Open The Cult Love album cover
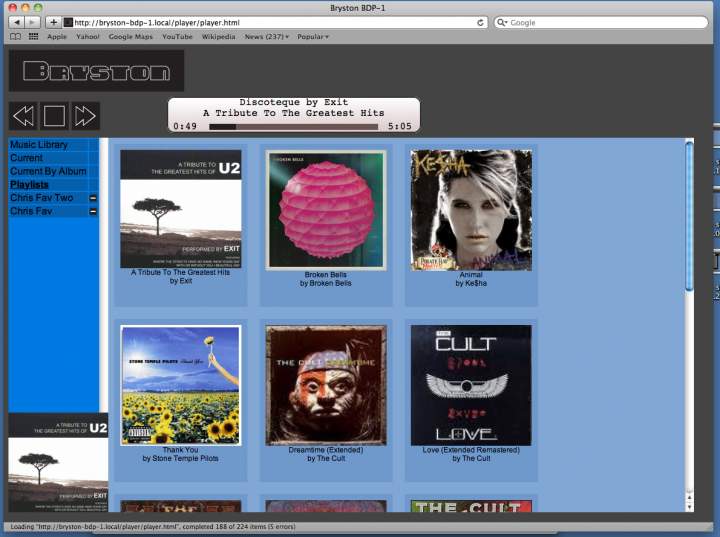Screen dimensions: 720x537 tap(471, 385)
